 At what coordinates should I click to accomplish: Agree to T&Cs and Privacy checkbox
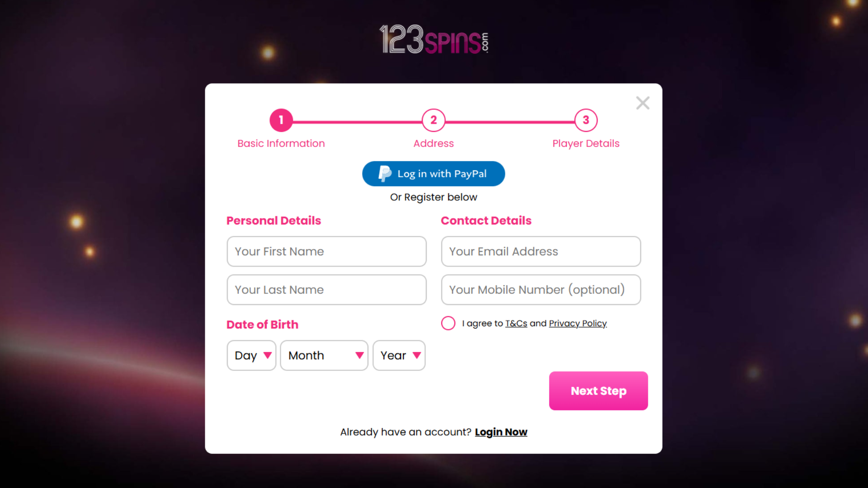point(448,323)
